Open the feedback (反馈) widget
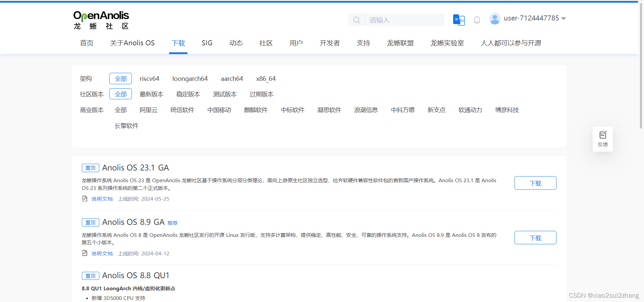This screenshot has height=302, width=644. [603, 139]
